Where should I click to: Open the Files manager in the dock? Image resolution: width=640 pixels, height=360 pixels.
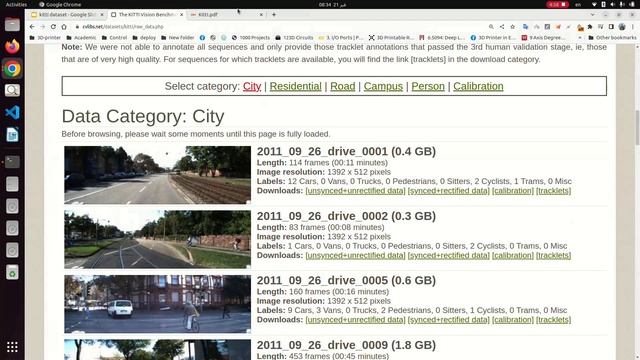coord(12,24)
